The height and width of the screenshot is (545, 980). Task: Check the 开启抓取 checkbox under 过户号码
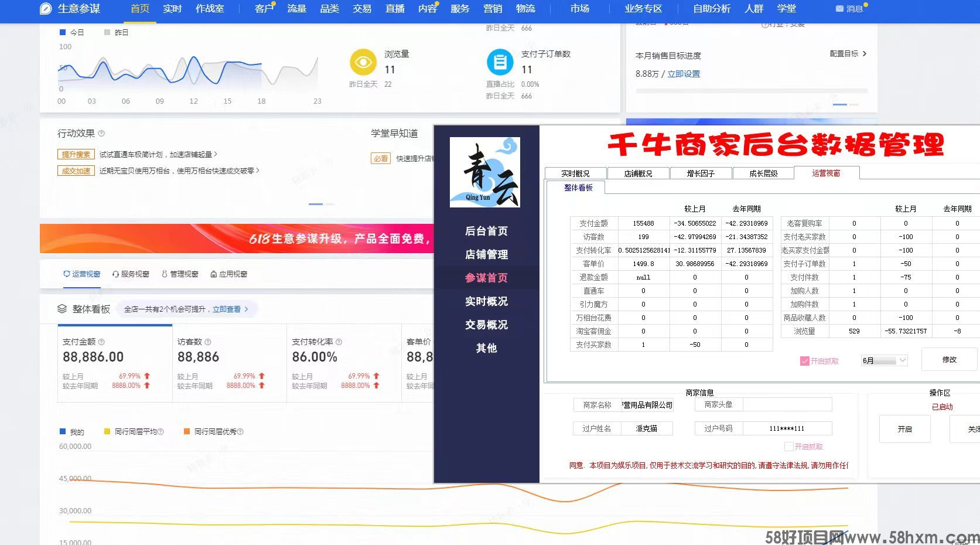tap(789, 447)
